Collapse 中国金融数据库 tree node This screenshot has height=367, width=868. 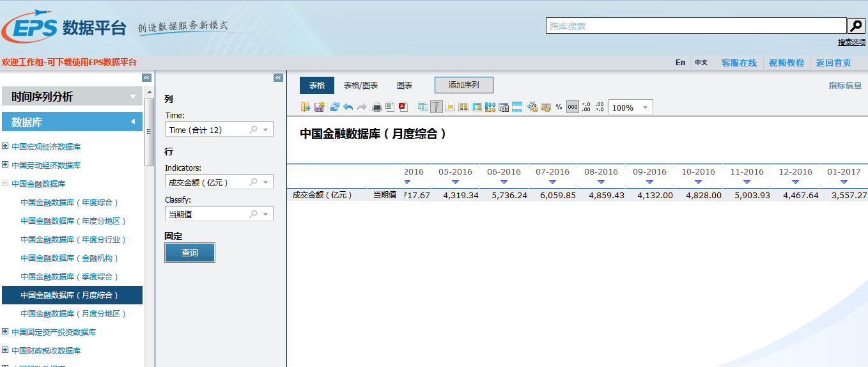pos(5,183)
